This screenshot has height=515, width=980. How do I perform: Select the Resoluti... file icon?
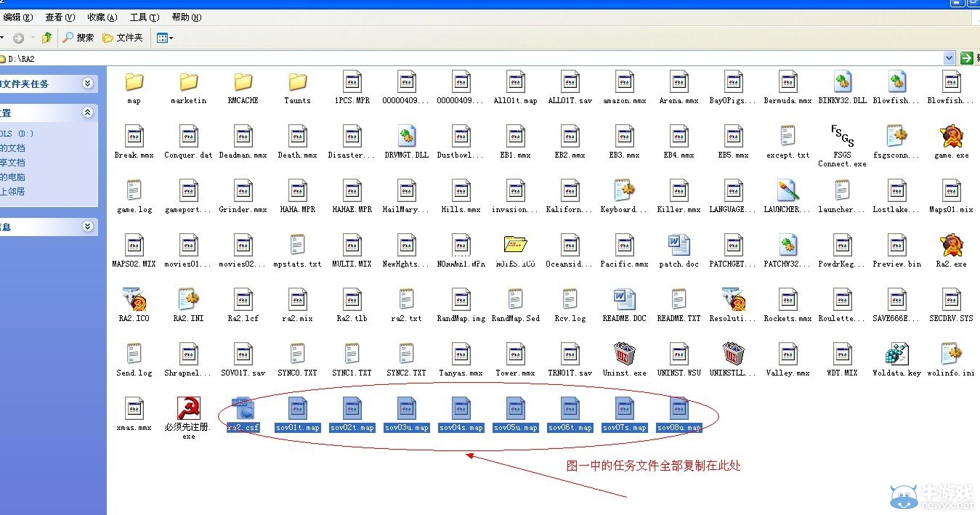tap(734, 299)
